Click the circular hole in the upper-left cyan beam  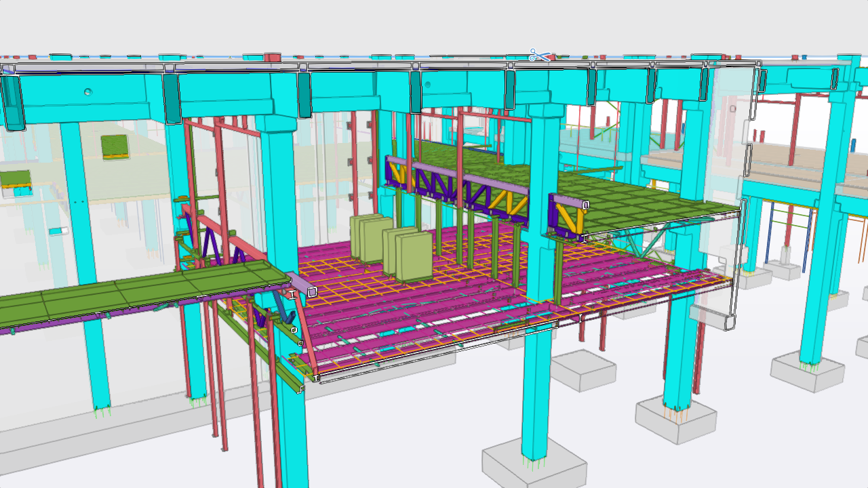pyautogui.click(x=87, y=92)
